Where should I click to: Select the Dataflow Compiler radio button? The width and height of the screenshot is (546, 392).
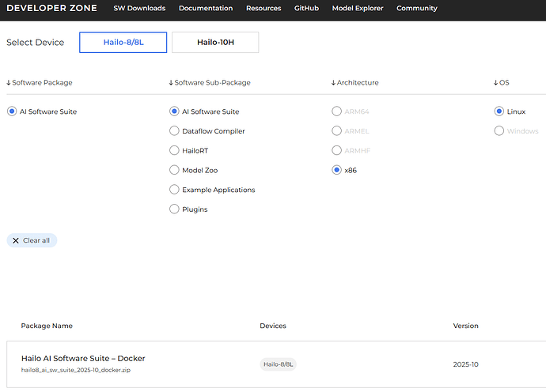(175, 131)
